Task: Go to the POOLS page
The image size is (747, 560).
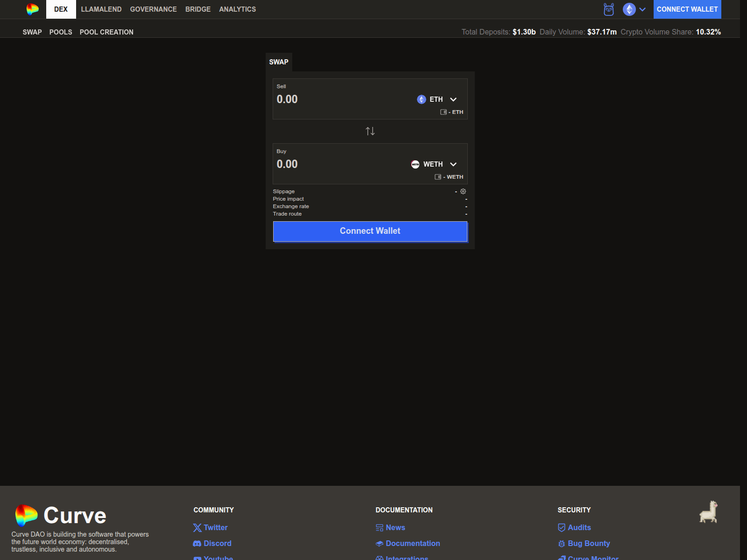Action: (x=61, y=32)
